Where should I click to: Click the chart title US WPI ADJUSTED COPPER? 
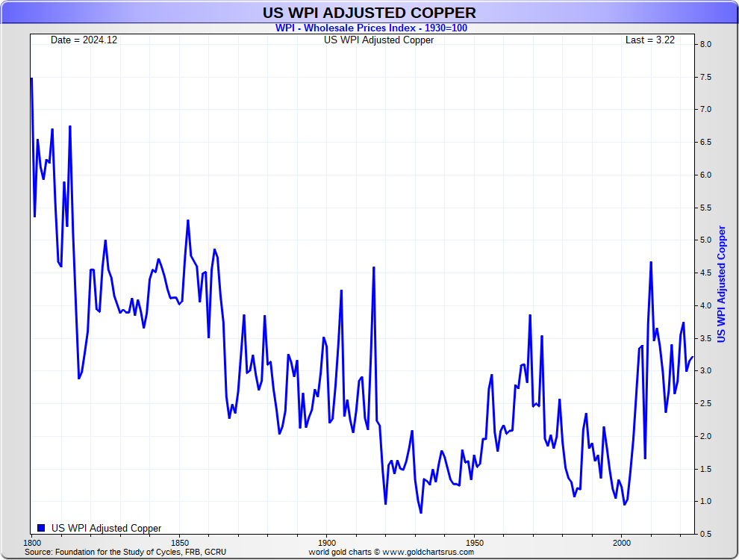coord(369,13)
